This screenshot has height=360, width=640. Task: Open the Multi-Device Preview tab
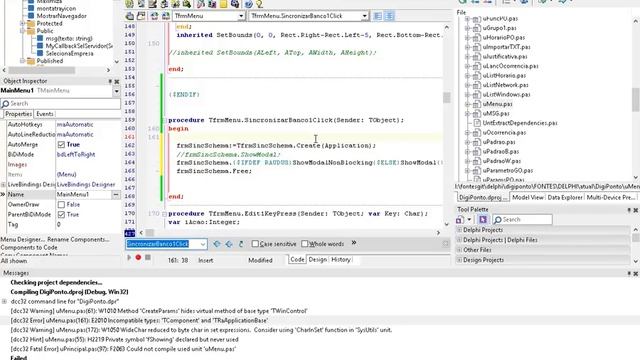(611, 198)
